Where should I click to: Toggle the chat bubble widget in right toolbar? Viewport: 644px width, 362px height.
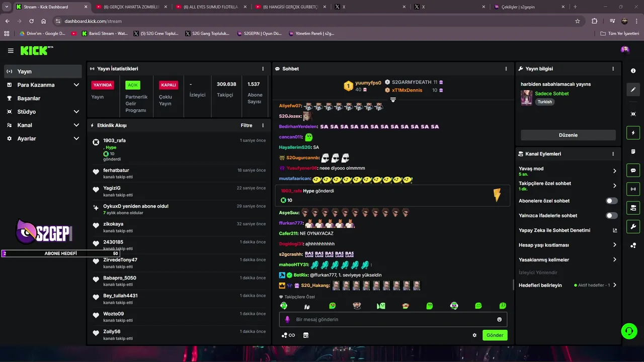pyautogui.click(x=633, y=170)
